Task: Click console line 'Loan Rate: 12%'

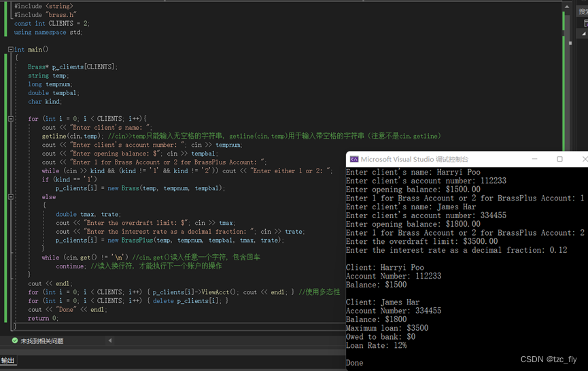Action: coord(376,345)
